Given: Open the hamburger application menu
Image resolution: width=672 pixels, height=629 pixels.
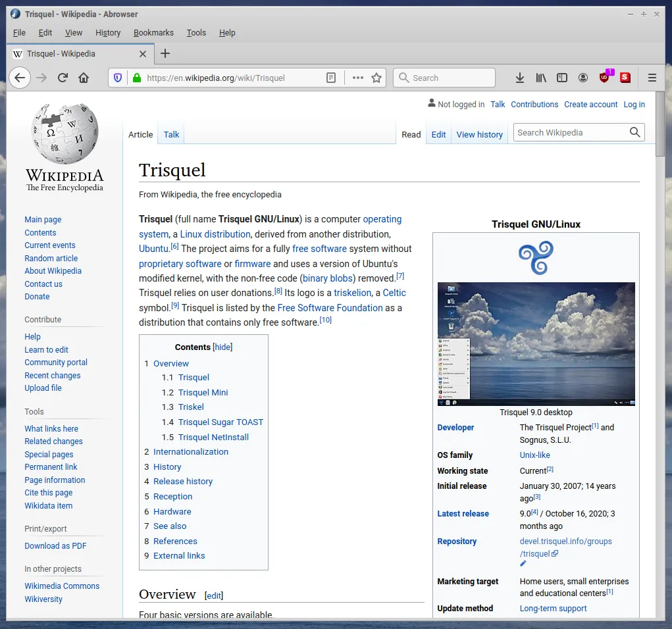Looking at the screenshot, I should [x=652, y=77].
